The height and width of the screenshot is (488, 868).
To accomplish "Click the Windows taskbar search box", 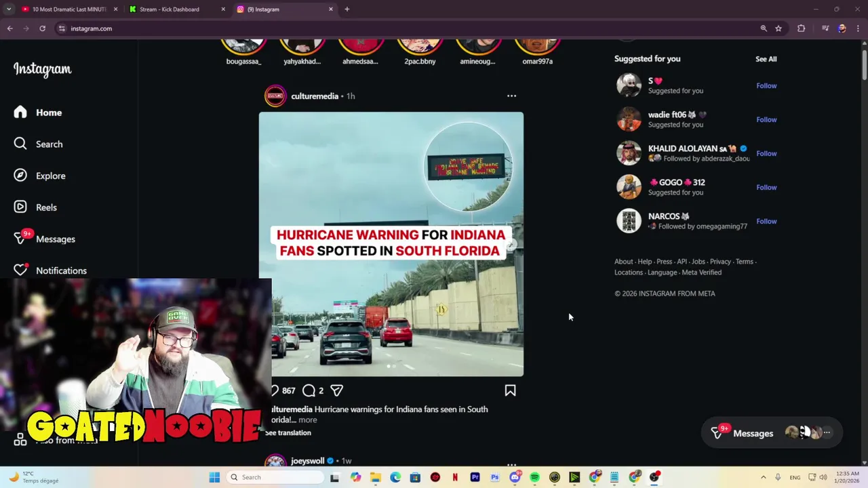I will click(x=275, y=477).
